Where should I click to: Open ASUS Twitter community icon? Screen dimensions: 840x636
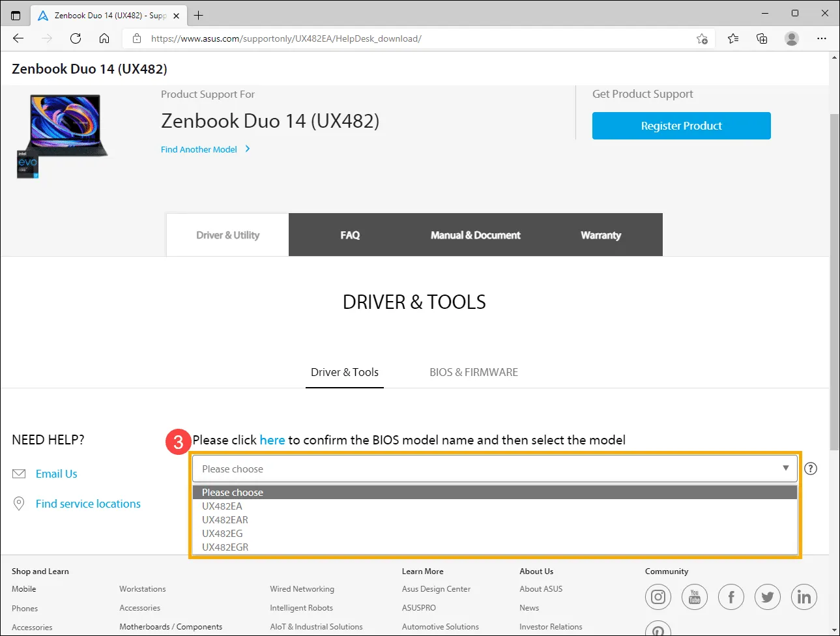tap(768, 597)
